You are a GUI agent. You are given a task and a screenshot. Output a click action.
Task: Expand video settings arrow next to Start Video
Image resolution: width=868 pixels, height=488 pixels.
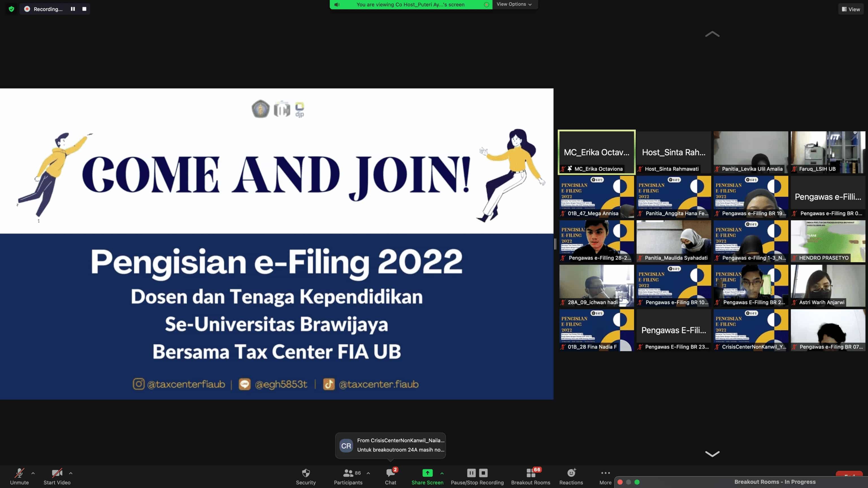pos(71,473)
